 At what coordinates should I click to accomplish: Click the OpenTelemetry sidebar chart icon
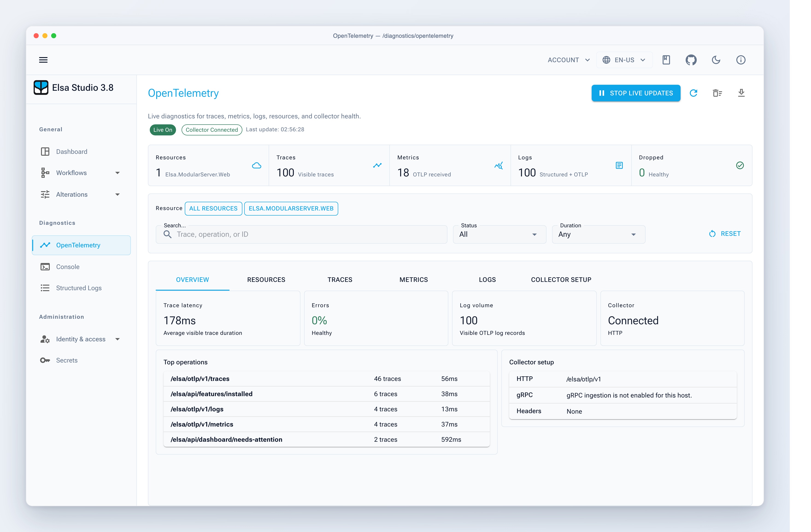click(x=45, y=245)
